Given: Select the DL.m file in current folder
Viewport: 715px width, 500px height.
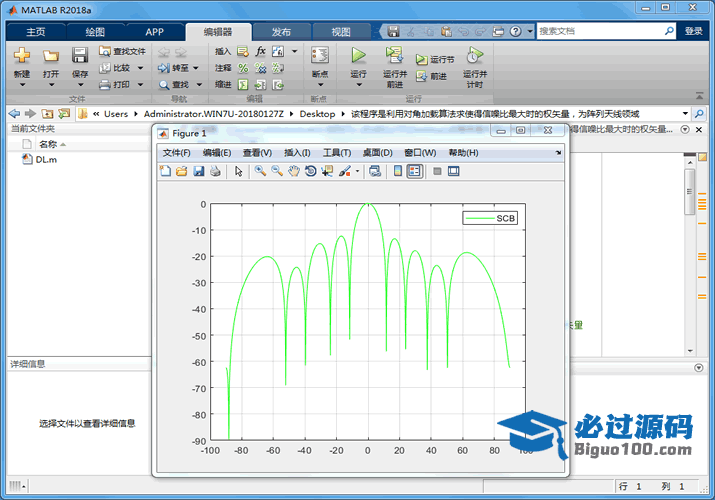Looking at the screenshot, I should (x=40, y=159).
